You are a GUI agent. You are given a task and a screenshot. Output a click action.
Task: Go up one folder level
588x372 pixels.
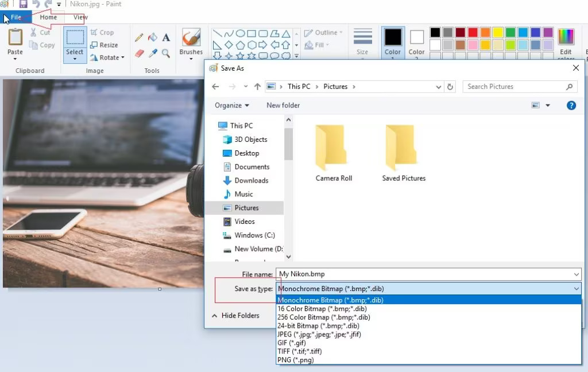257,87
